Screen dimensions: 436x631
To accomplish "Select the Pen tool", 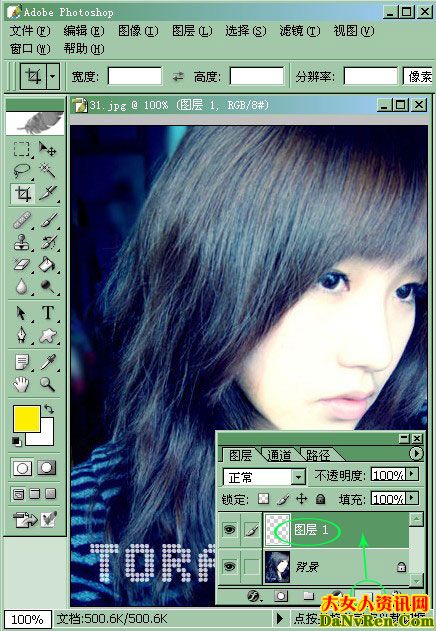I will (x=22, y=335).
